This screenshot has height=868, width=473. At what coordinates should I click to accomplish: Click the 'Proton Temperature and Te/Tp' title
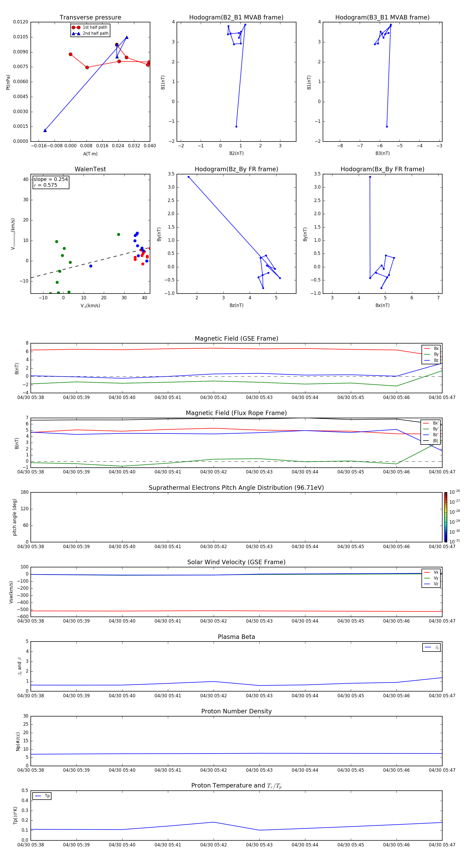tap(236, 786)
